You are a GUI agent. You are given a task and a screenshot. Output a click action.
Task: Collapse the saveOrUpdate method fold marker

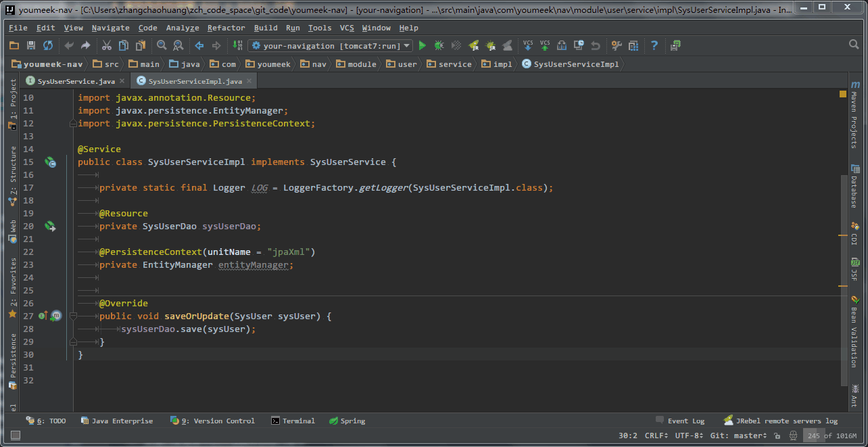click(74, 316)
